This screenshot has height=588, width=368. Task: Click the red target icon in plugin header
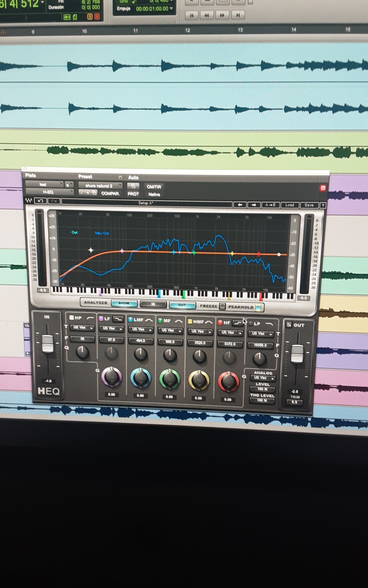[x=323, y=188]
